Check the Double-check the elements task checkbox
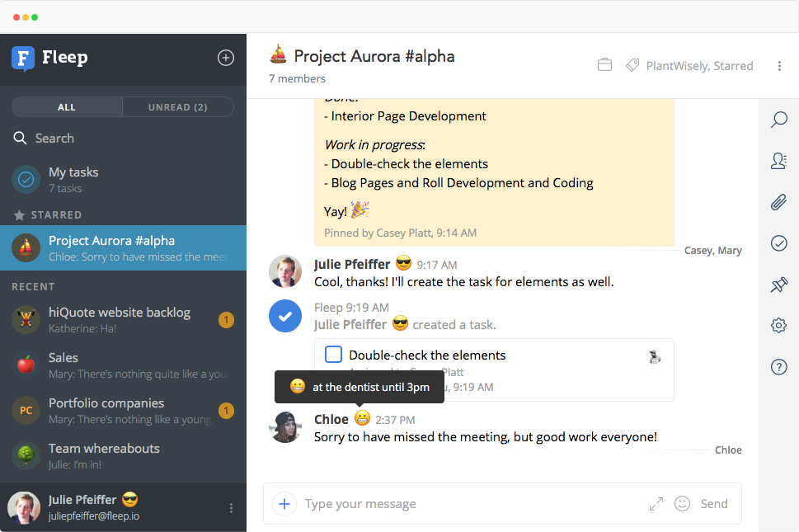 click(333, 354)
